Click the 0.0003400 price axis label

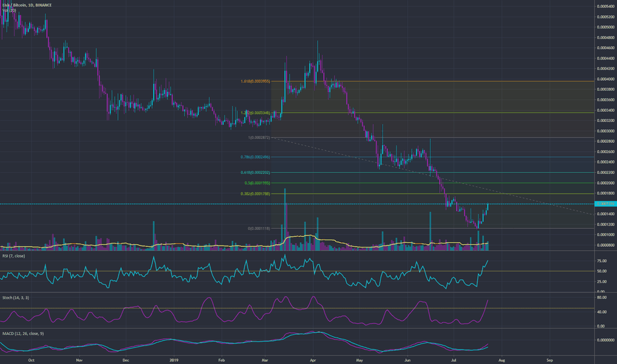(606, 110)
